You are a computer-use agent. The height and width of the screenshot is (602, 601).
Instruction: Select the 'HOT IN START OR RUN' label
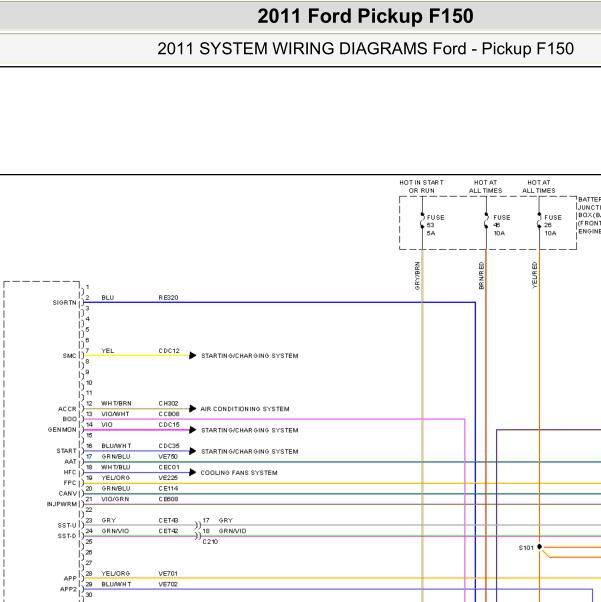(421, 187)
